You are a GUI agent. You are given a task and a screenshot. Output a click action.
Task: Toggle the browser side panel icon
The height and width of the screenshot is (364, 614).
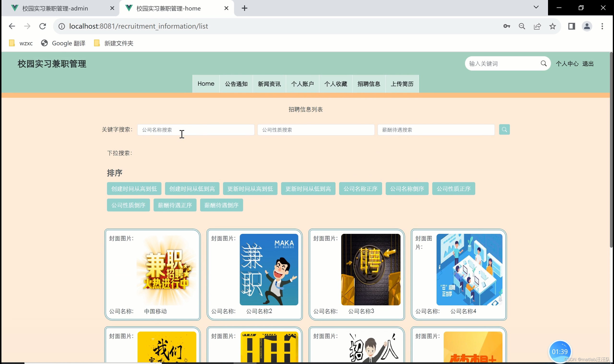pos(572,26)
